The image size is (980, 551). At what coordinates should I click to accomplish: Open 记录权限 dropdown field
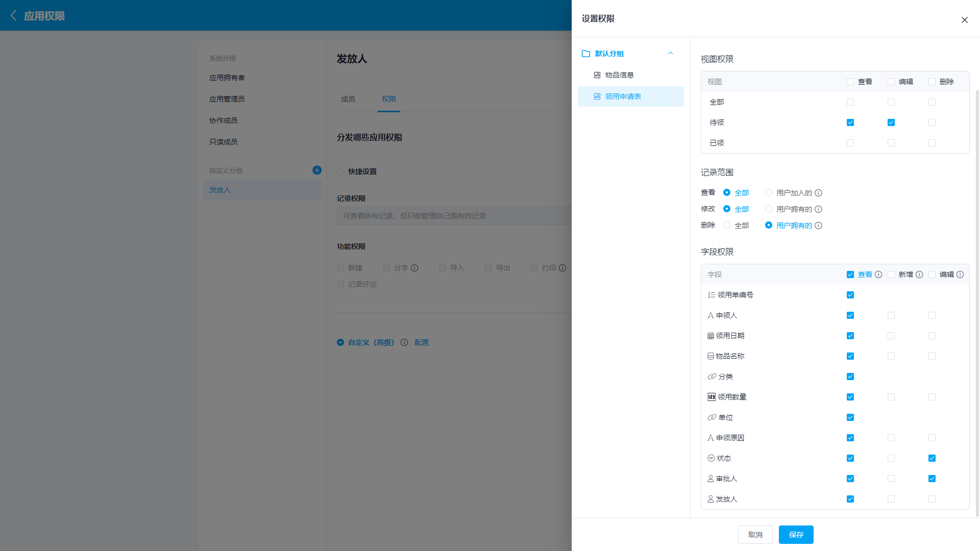point(454,216)
